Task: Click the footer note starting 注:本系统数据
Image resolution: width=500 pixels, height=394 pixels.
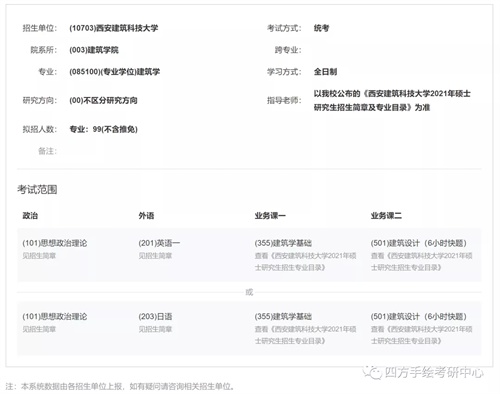Action: point(120,386)
